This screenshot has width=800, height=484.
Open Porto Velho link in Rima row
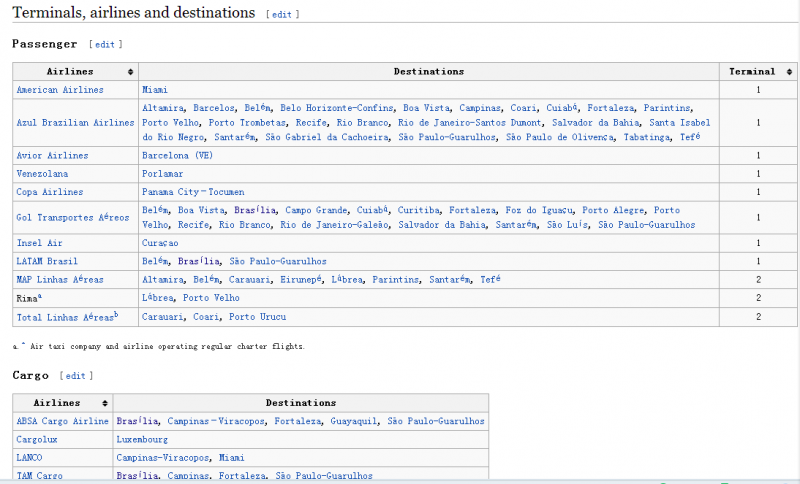click(x=211, y=298)
